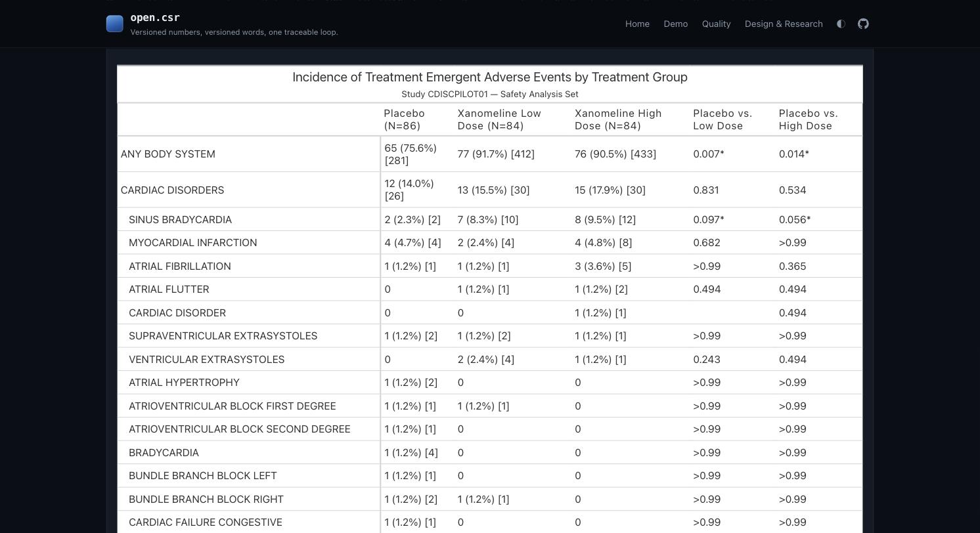Select the 'ANY BODY SYSTEM' row label
This screenshot has width=980, height=533.
tap(168, 154)
